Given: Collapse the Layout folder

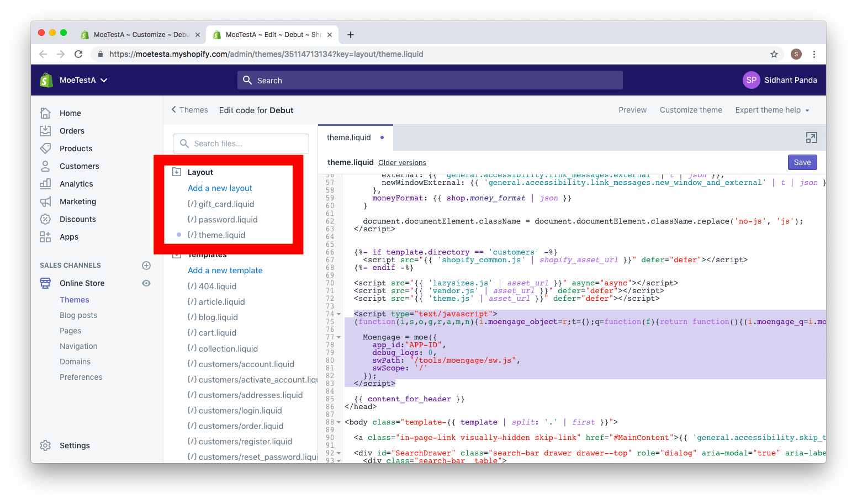Looking at the screenshot, I should [177, 172].
